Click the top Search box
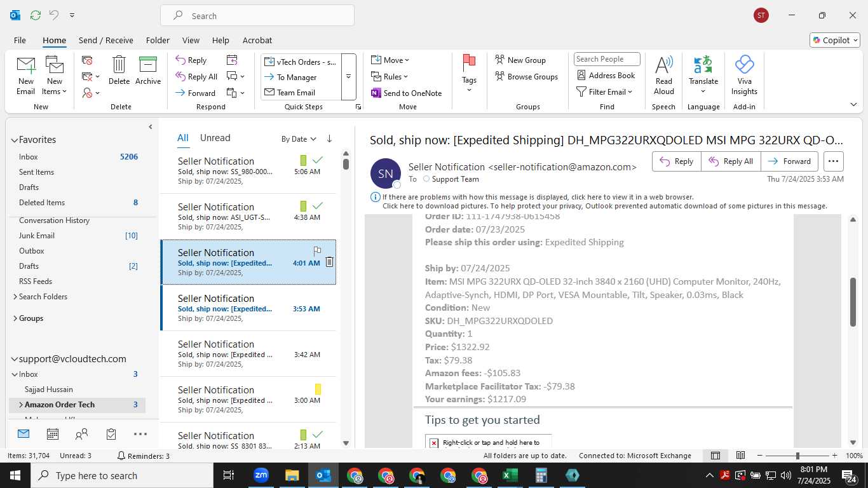This screenshot has width=868, height=488. coord(257,15)
